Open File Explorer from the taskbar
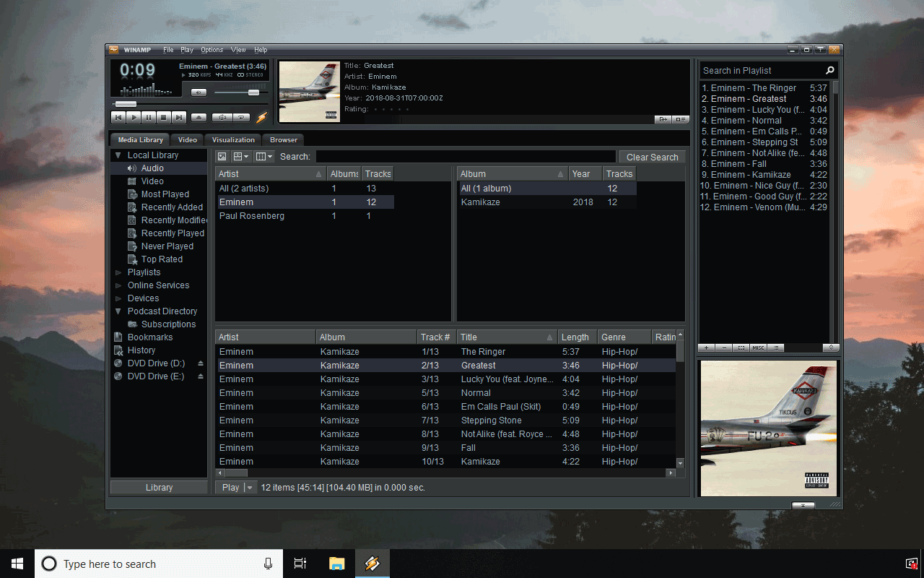 pos(337,564)
